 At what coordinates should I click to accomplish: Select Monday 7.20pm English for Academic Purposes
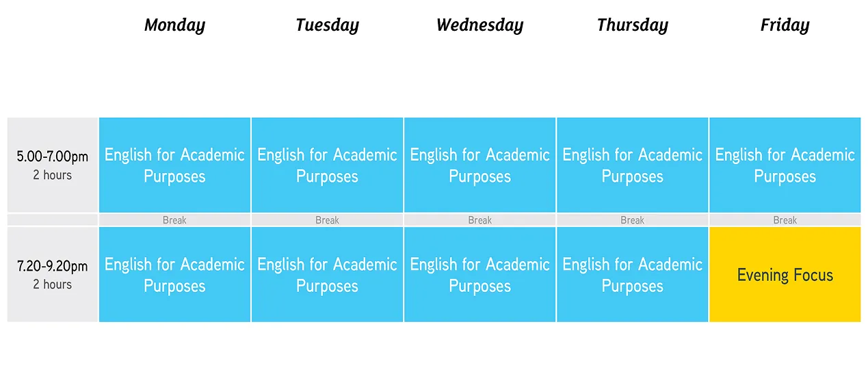click(x=174, y=274)
